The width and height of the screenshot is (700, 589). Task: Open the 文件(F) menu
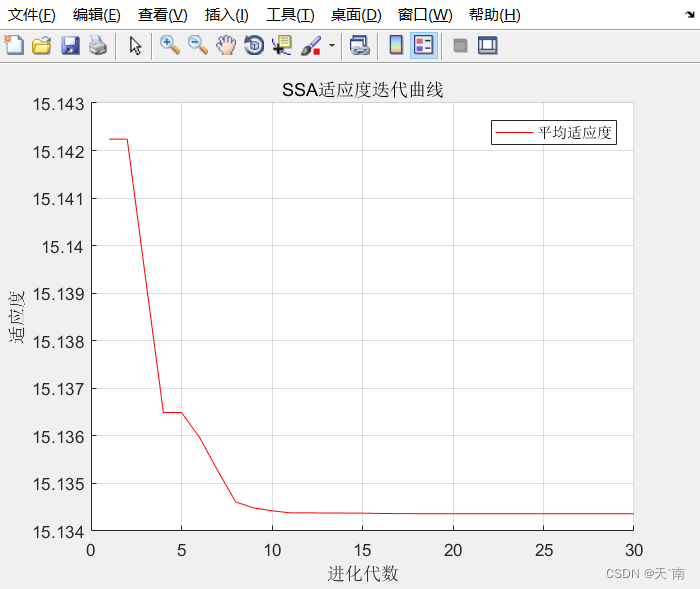(x=32, y=15)
